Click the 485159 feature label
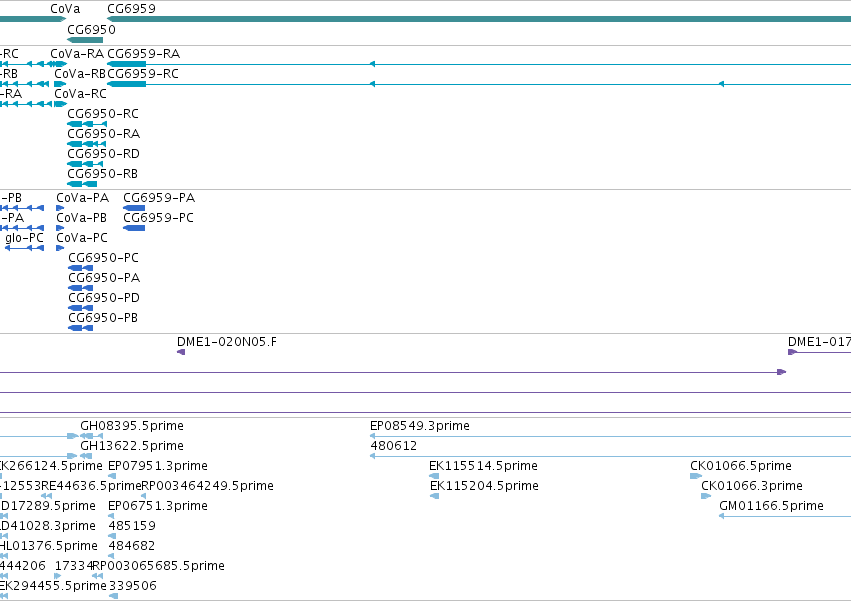 tap(132, 527)
